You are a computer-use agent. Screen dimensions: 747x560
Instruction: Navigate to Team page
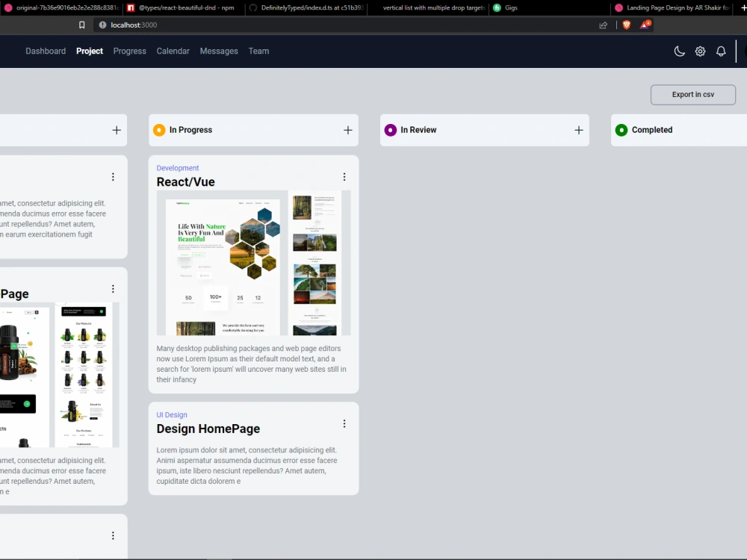click(258, 51)
